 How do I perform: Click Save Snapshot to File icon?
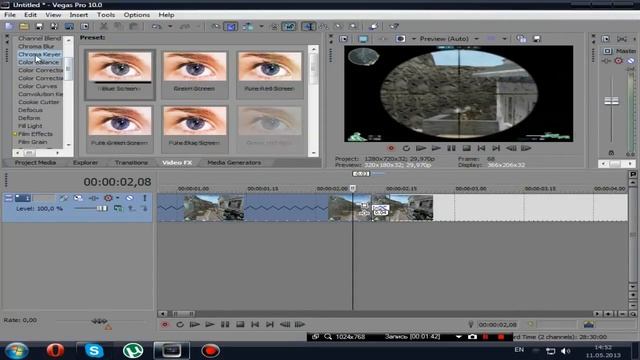point(537,39)
